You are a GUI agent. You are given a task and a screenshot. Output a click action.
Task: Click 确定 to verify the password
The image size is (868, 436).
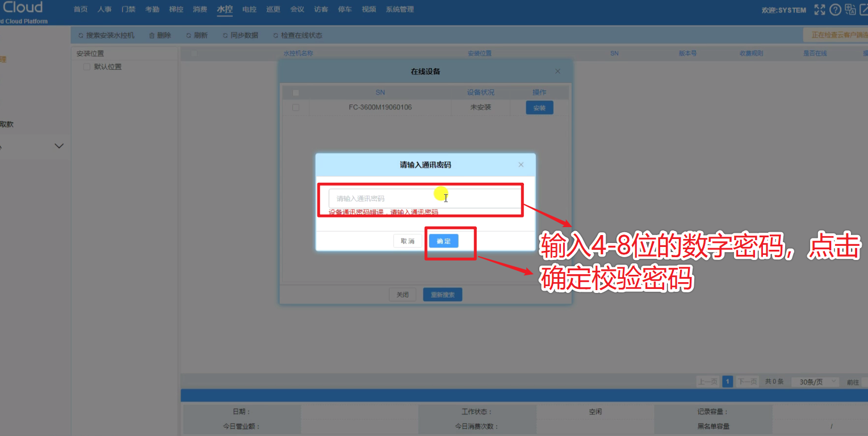click(x=443, y=241)
